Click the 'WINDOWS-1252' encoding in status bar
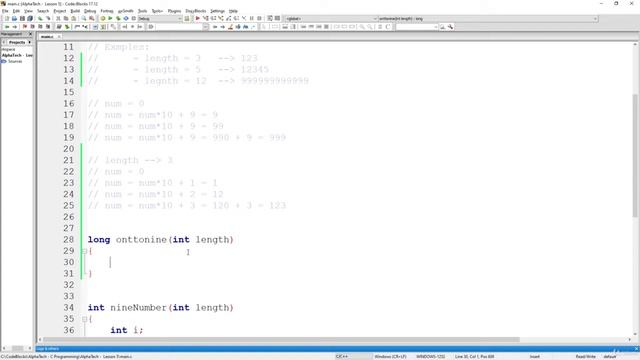This screenshot has width=640, height=360. coord(431,357)
